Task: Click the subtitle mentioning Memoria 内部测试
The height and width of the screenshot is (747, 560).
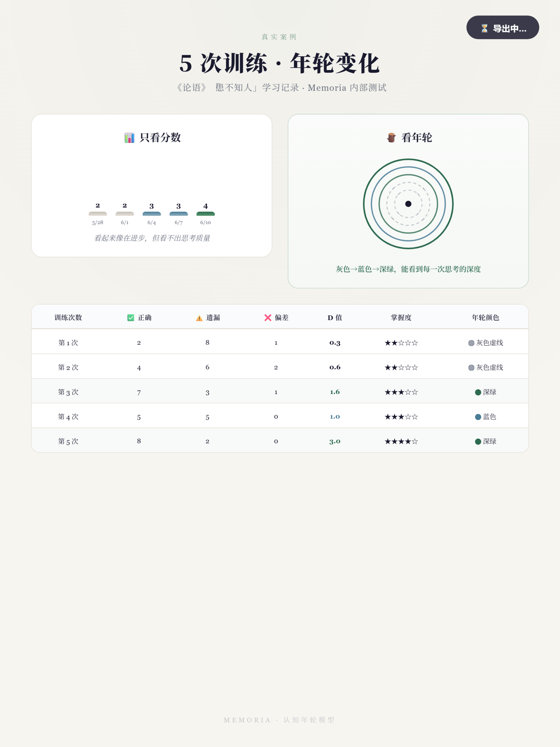Action: coord(280,88)
